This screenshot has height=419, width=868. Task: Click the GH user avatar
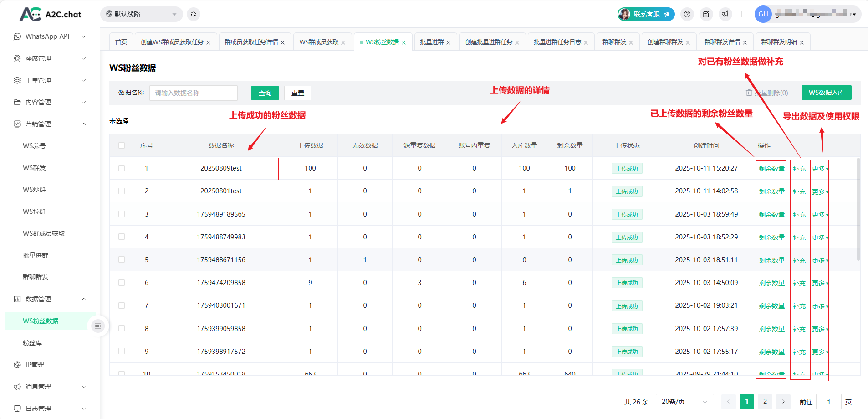coord(763,14)
